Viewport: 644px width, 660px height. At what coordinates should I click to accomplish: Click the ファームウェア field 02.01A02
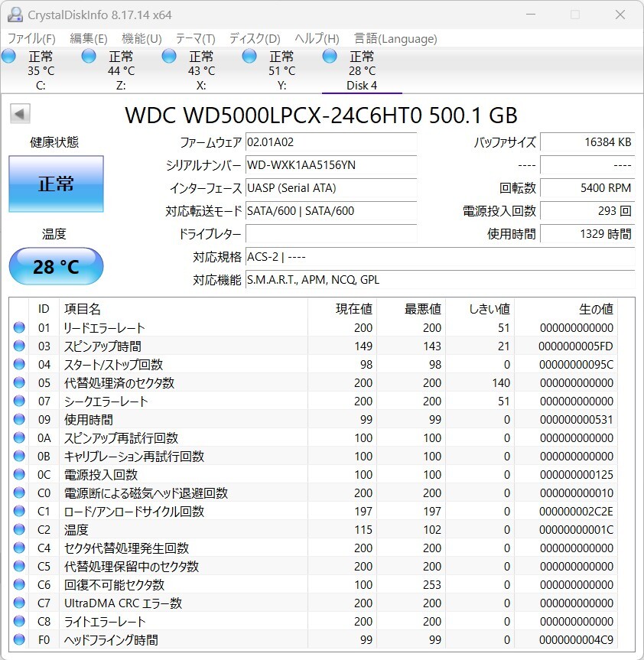click(331, 141)
